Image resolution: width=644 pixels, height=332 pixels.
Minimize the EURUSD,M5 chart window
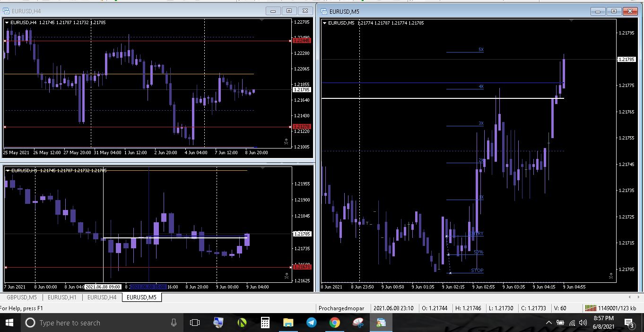coord(599,11)
